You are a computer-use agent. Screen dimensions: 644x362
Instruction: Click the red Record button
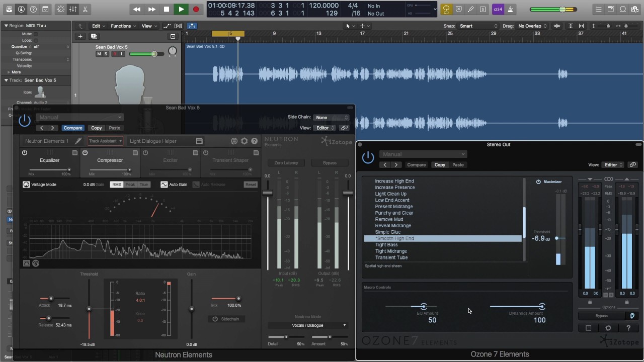pyautogui.click(x=196, y=9)
